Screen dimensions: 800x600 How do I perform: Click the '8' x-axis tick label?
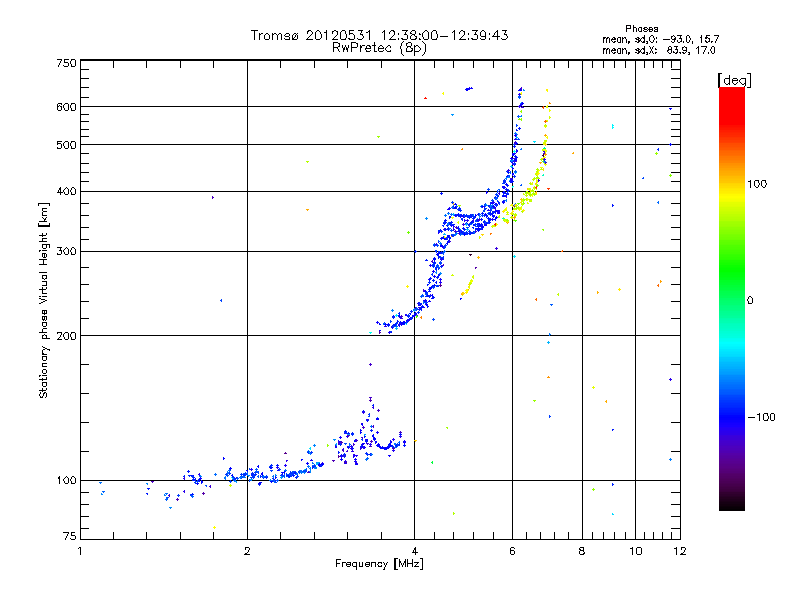(582, 551)
